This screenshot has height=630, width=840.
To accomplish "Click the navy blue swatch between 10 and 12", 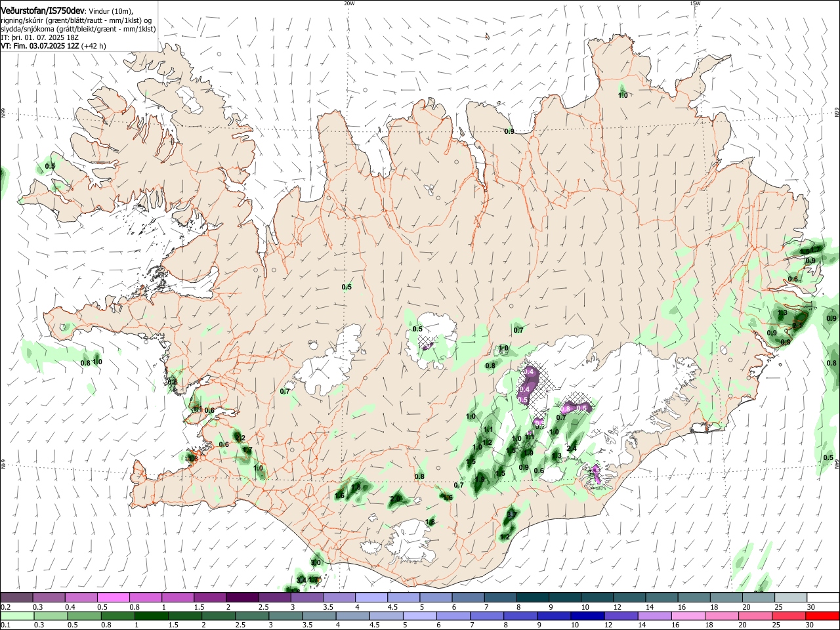I will 587,616.
